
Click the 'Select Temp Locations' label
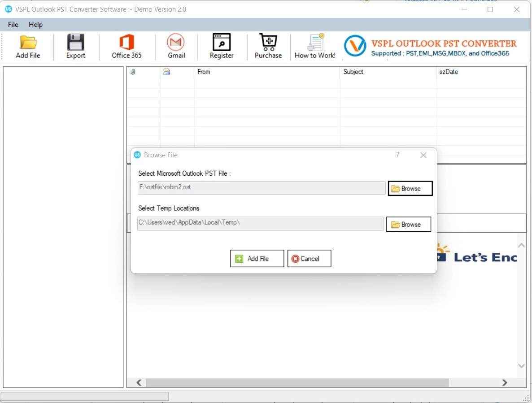pyautogui.click(x=169, y=208)
